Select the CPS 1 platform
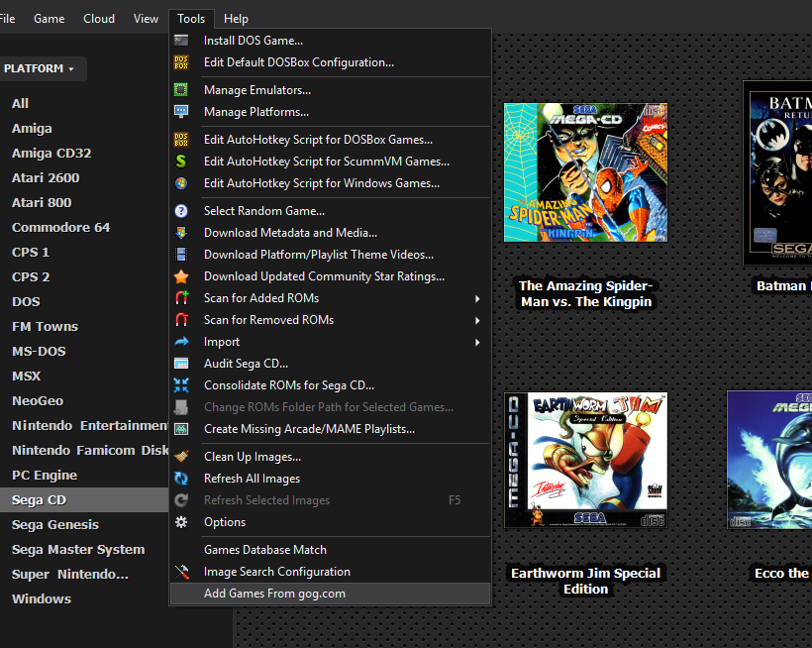This screenshot has height=648, width=812. [x=31, y=253]
